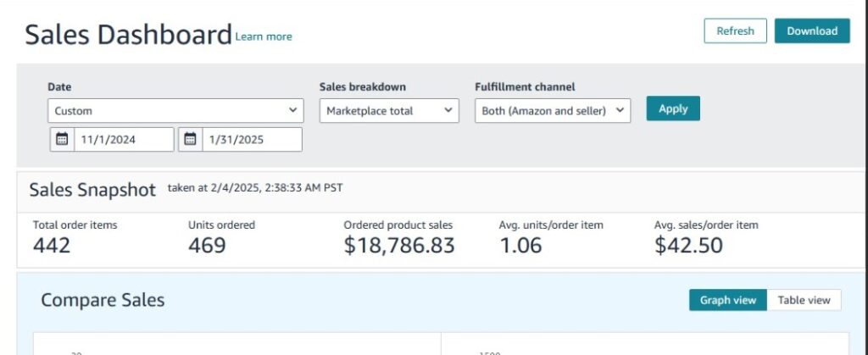Click the Sales Snapshot timestamp text

pyautogui.click(x=255, y=188)
